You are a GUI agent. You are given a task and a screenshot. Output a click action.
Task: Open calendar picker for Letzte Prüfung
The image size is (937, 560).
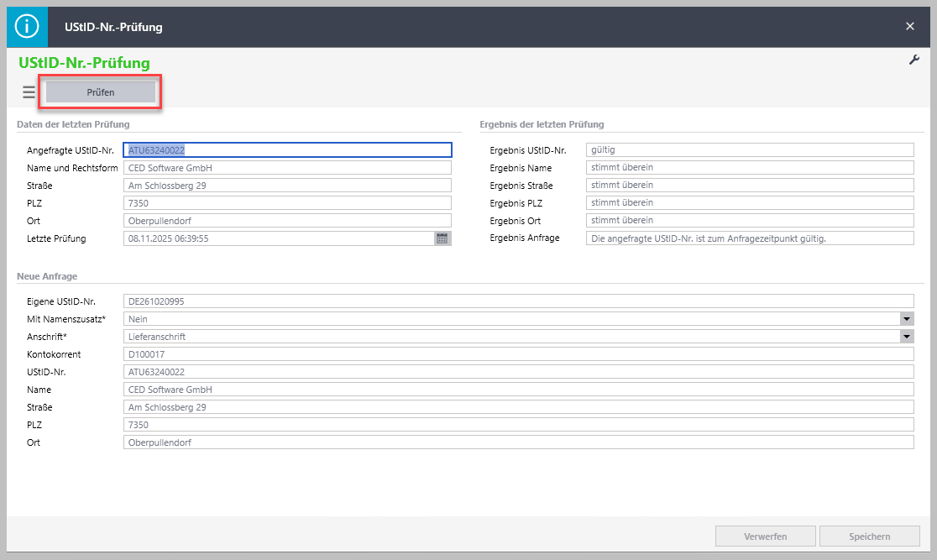(x=442, y=238)
